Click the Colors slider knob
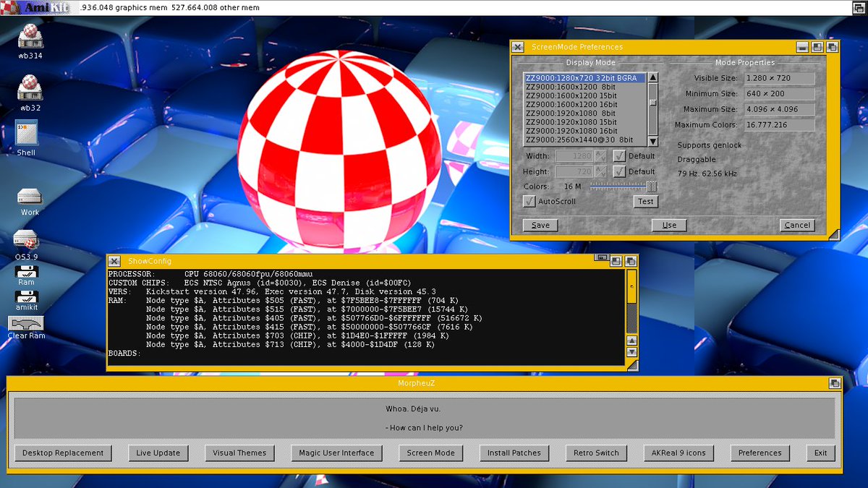Screen dimensions: 868x488 point(652,187)
